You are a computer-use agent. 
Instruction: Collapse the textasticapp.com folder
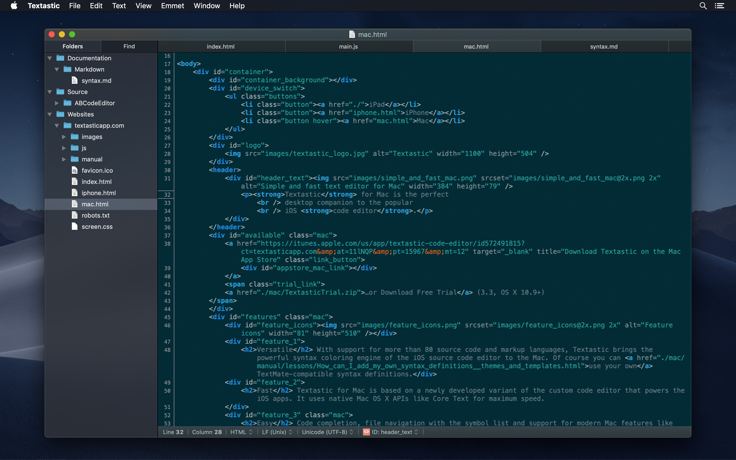coord(56,126)
